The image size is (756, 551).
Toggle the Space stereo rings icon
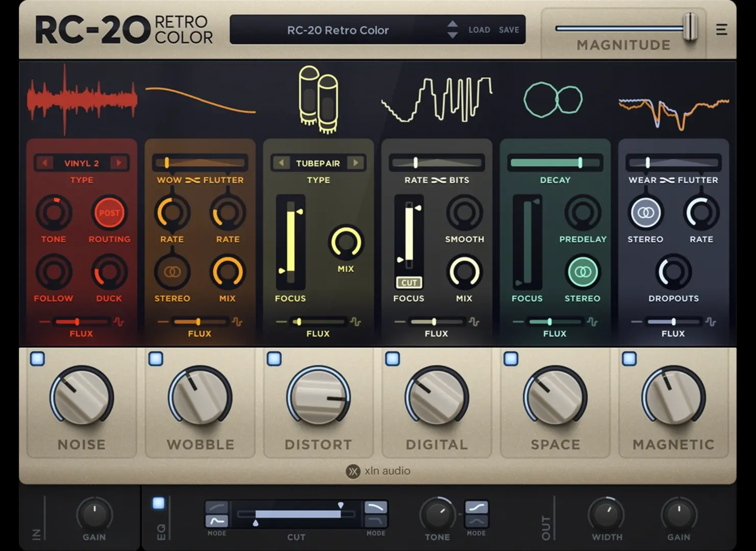583,272
